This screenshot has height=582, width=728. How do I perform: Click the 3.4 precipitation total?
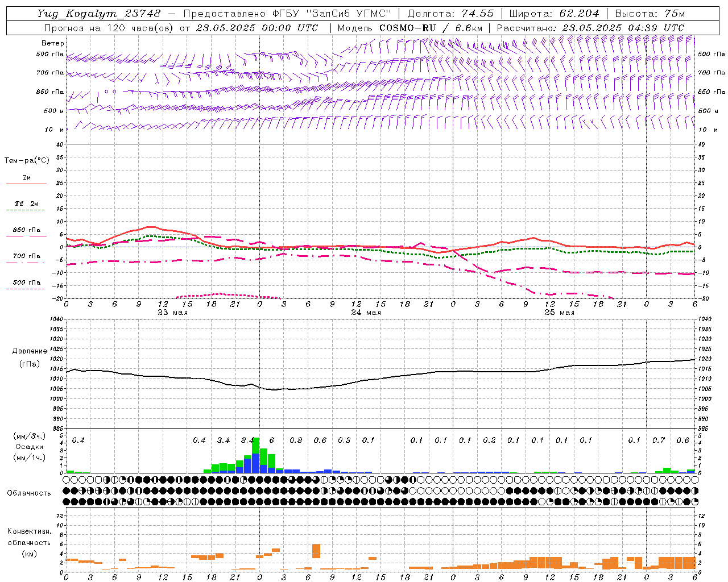click(224, 440)
